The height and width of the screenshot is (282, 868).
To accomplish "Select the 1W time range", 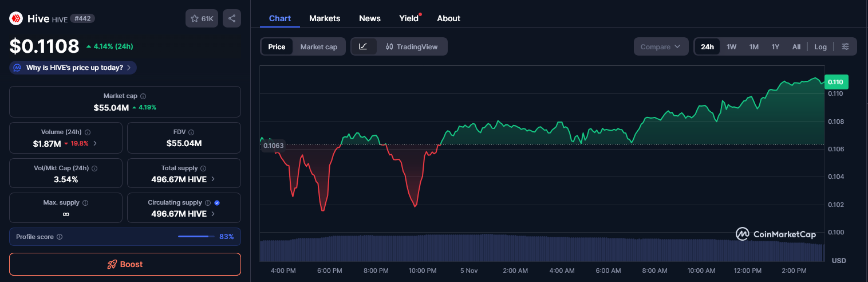I will (x=731, y=46).
